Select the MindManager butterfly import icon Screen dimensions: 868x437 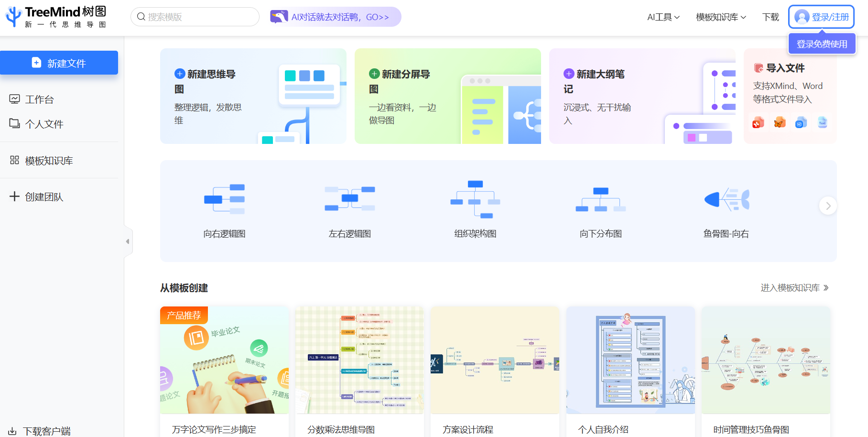point(780,122)
